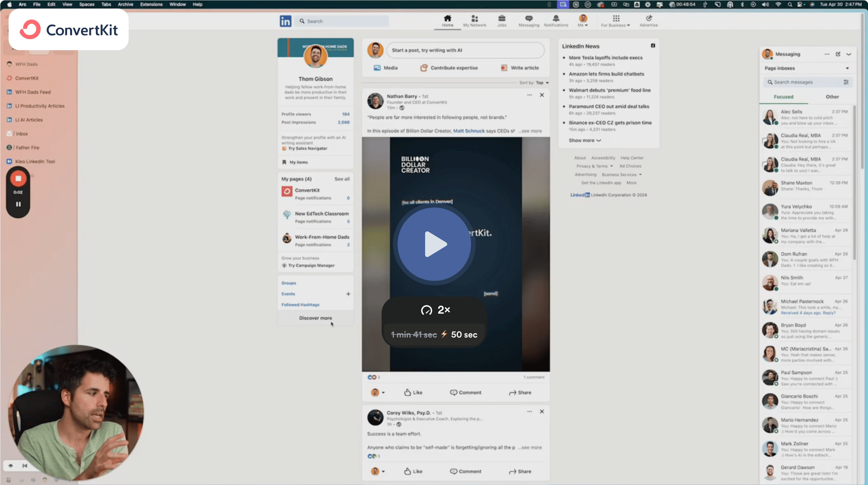Comment on Nathan Barry's post

pyautogui.click(x=465, y=392)
